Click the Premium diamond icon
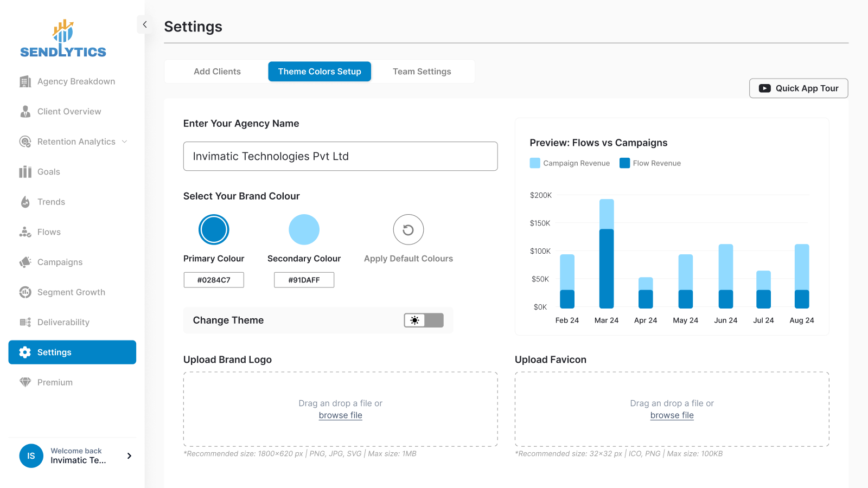The width and height of the screenshot is (868, 488). pyautogui.click(x=25, y=382)
